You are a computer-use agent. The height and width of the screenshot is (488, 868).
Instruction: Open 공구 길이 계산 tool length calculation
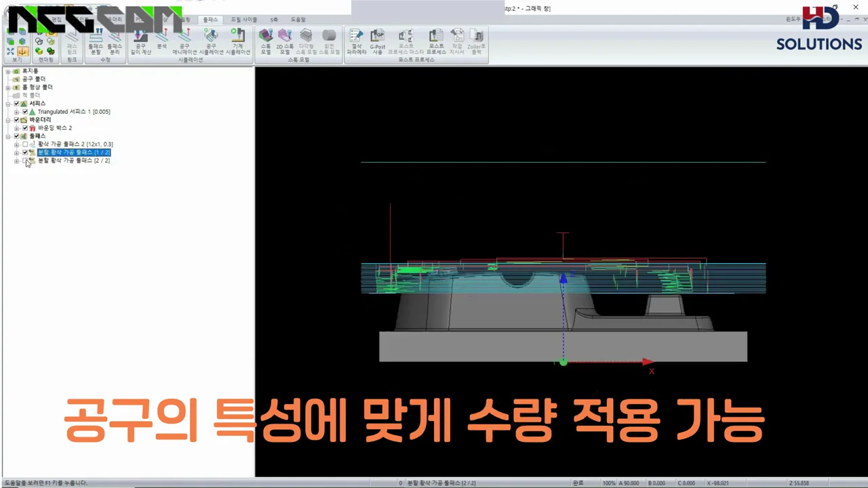[x=140, y=40]
